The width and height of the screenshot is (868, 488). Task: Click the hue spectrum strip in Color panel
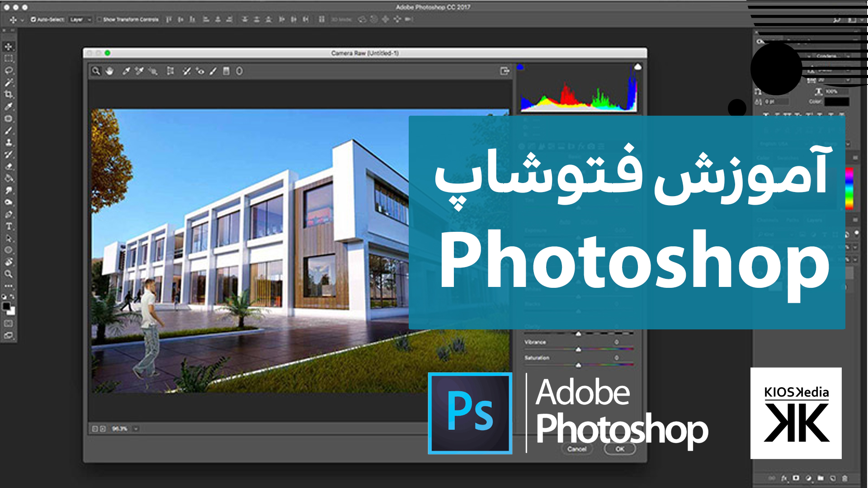tap(849, 188)
